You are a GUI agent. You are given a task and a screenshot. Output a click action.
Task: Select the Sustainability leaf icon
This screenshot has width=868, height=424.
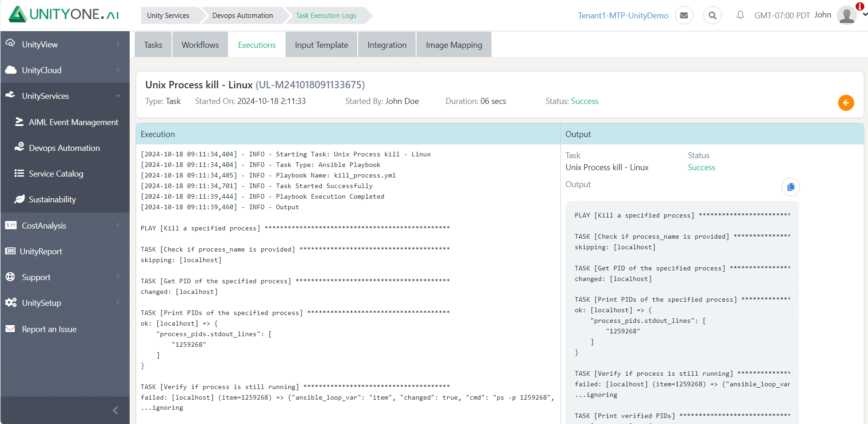[19, 199]
